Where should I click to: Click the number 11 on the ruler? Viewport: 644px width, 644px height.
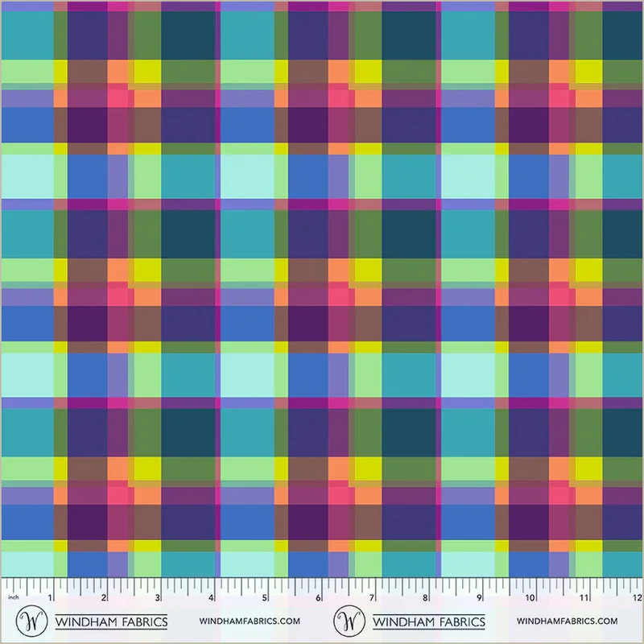[x=583, y=597]
